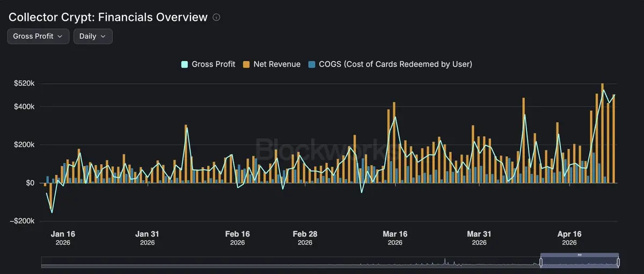Click the grip atop the selected range window
644x274 pixels.
(580, 255)
